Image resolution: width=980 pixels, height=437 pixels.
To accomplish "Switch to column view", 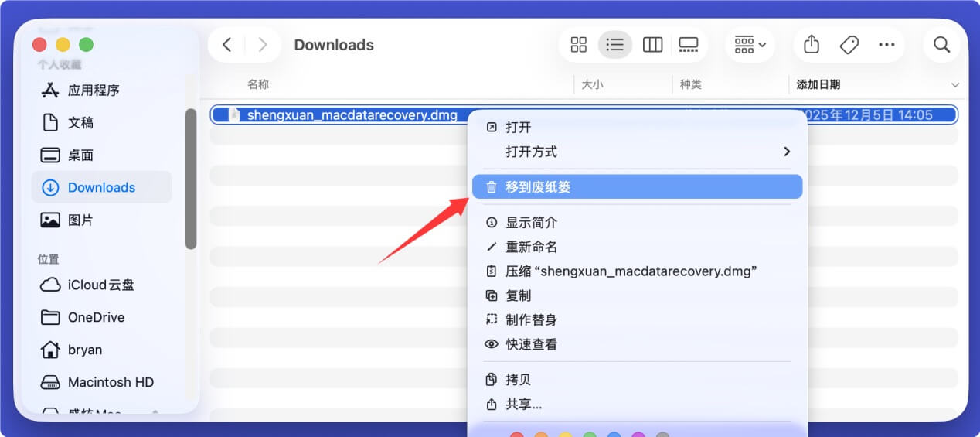I will coord(652,45).
